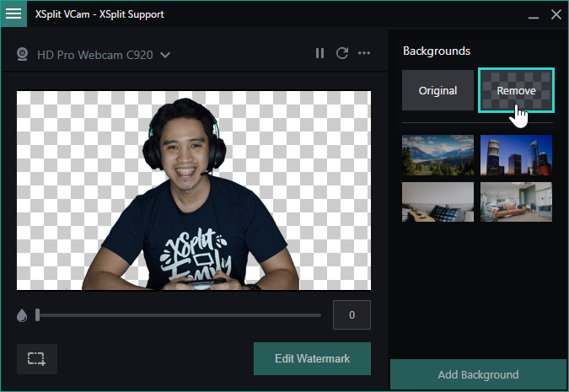Image resolution: width=569 pixels, height=392 pixels.
Task: Open the three-dots more options menu
Action: click(364, 53)
